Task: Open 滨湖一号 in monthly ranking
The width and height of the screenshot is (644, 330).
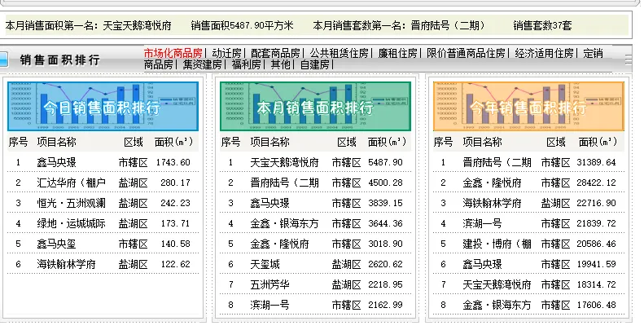Action: tap(269, 305)
